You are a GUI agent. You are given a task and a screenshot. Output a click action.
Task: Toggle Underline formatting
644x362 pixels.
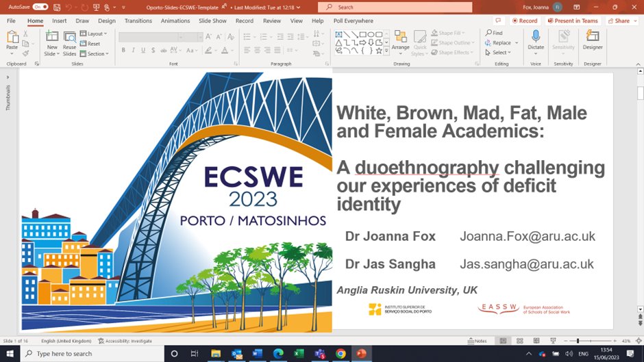pyautogui.click(x=143, y=50)
